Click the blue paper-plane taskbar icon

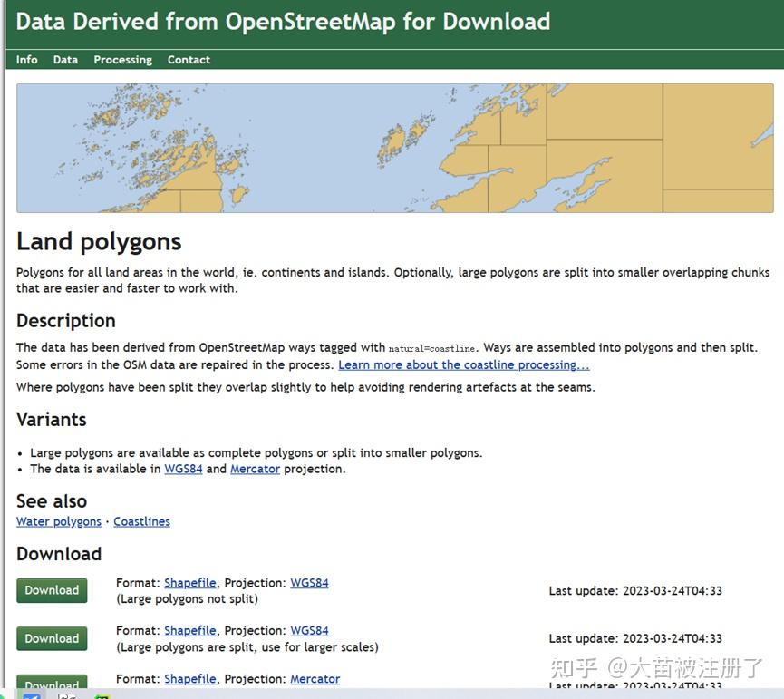click(x=32, y=696)
